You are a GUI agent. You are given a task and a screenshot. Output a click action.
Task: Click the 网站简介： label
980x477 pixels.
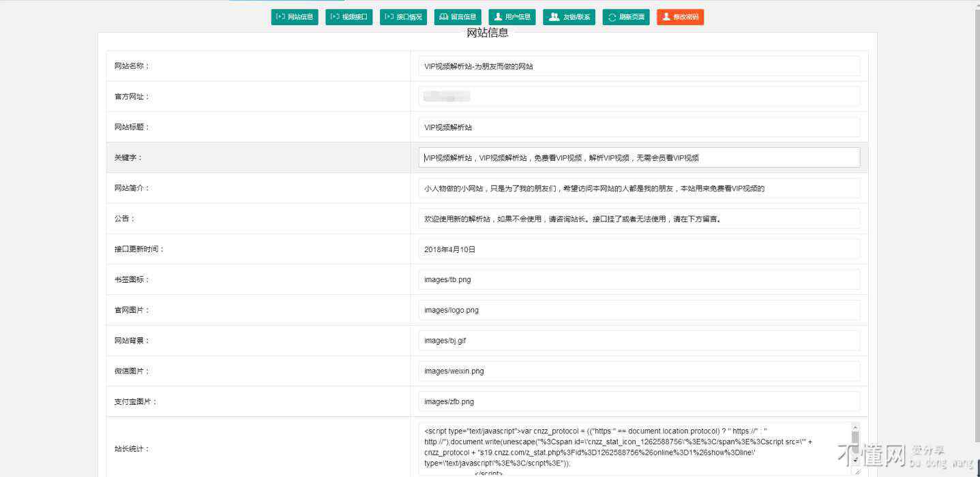pos(132,188)
